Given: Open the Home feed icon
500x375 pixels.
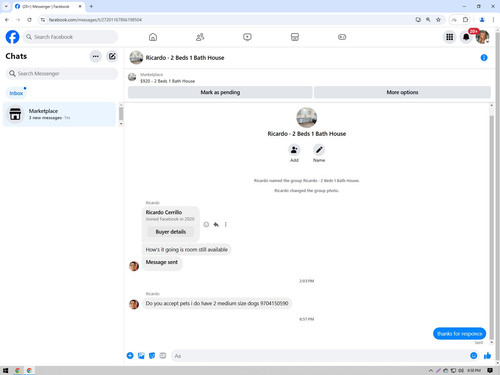Looking at the screenshot, I should (153, 37).
